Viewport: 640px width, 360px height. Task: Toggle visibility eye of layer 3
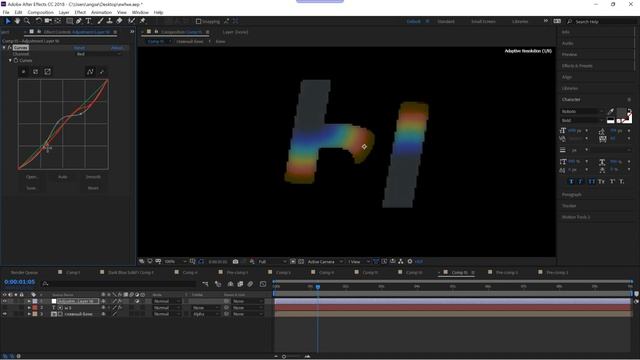click(4, 314)
